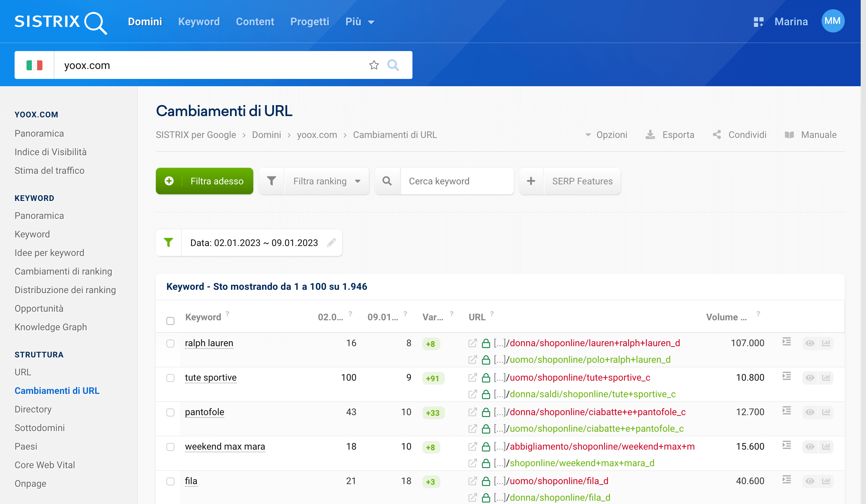866x504 pixels.
Task: Focus the Cerca keyword input
Action: (x=457, y=181)
